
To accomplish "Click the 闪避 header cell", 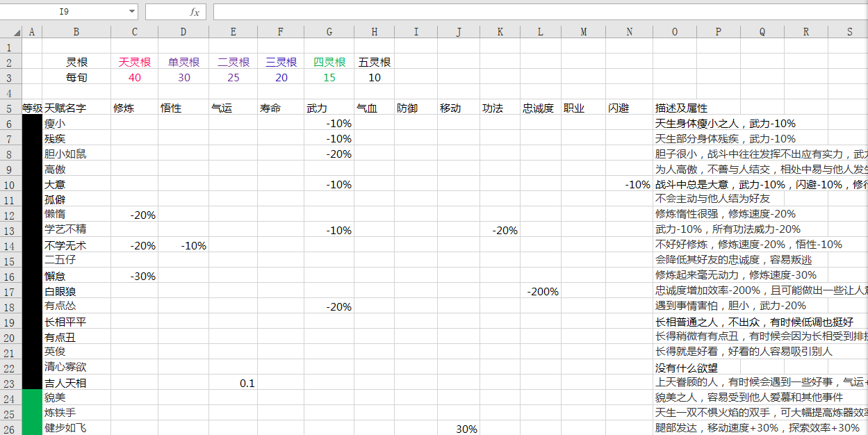I will (x=629, y=108).
